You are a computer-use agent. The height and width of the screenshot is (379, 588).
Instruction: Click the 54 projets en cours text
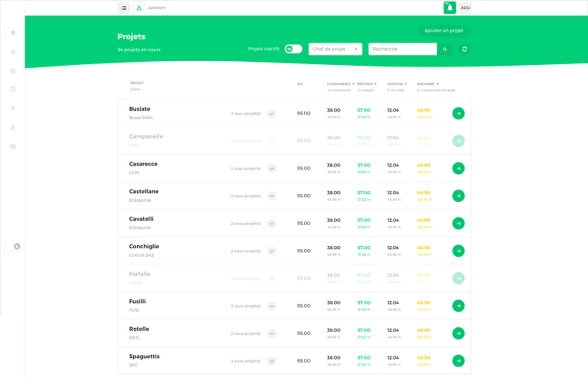(x=139, y=49)
